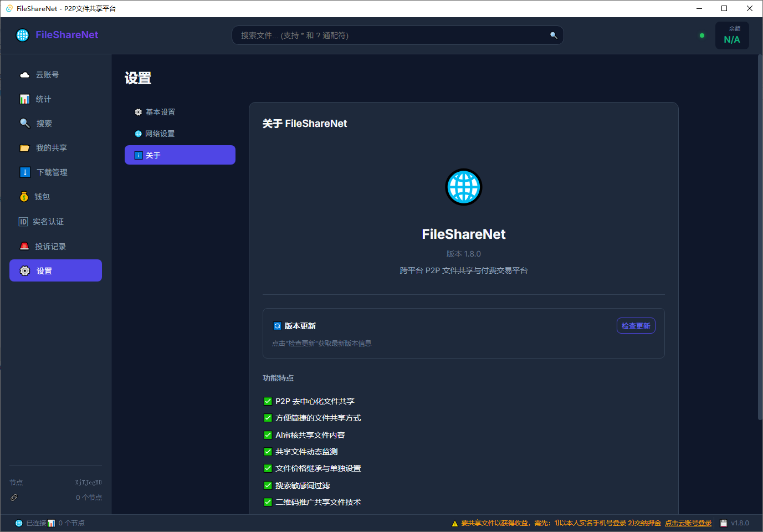Click the large globe logo in the About panel
763x532 pixels.
pos(464,187)
